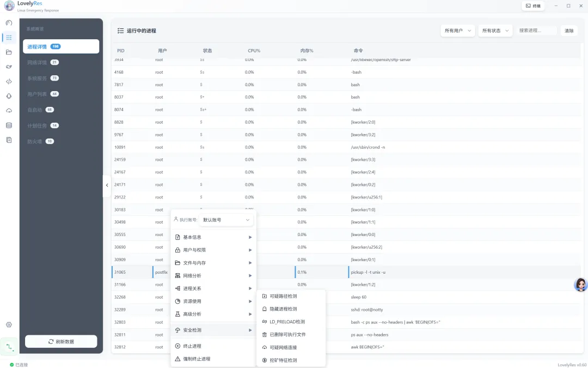Click the LovelyRes v0.60 version label
The width and height of the screenshot is (588, 368).
(572, 365)
